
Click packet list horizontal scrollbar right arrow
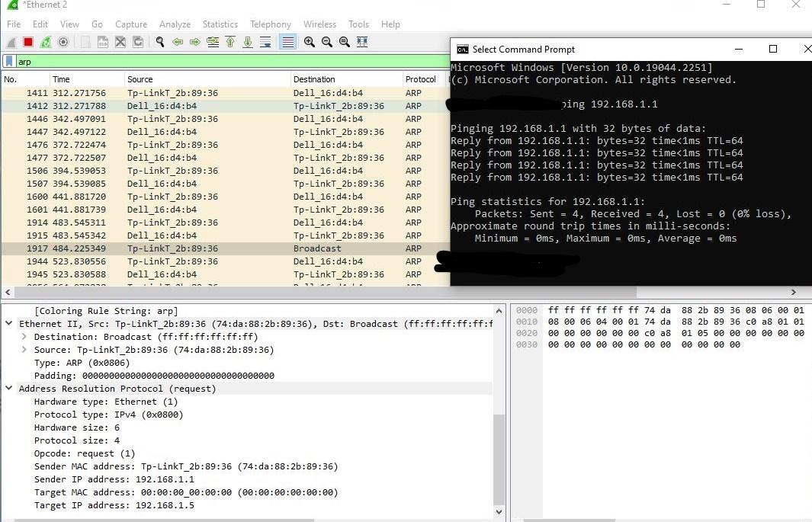pos(794,293)
